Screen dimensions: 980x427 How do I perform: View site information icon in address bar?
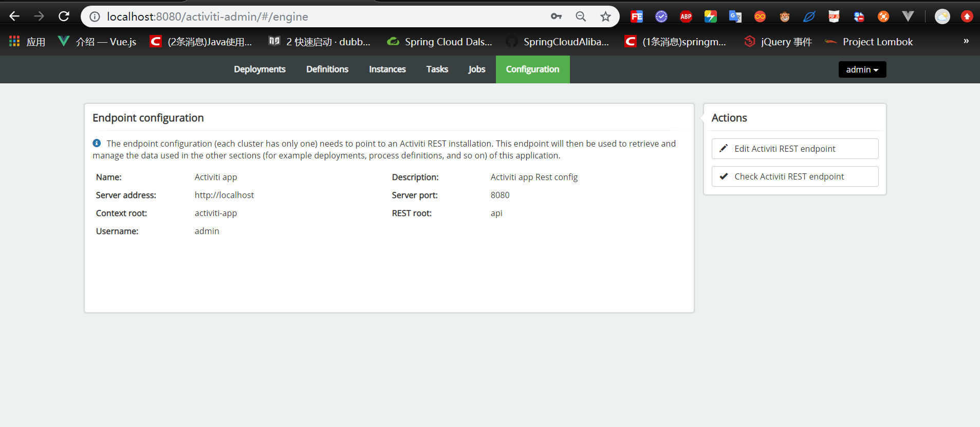tap(95, 16)
